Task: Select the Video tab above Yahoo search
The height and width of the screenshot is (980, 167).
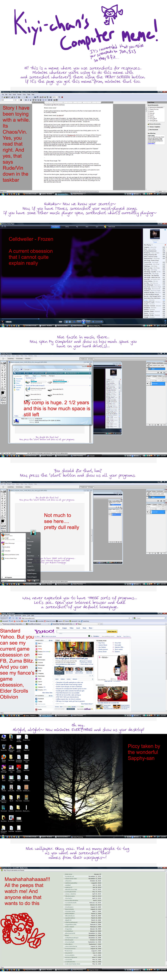Action: pyautogui.click(x=71, y=628)
